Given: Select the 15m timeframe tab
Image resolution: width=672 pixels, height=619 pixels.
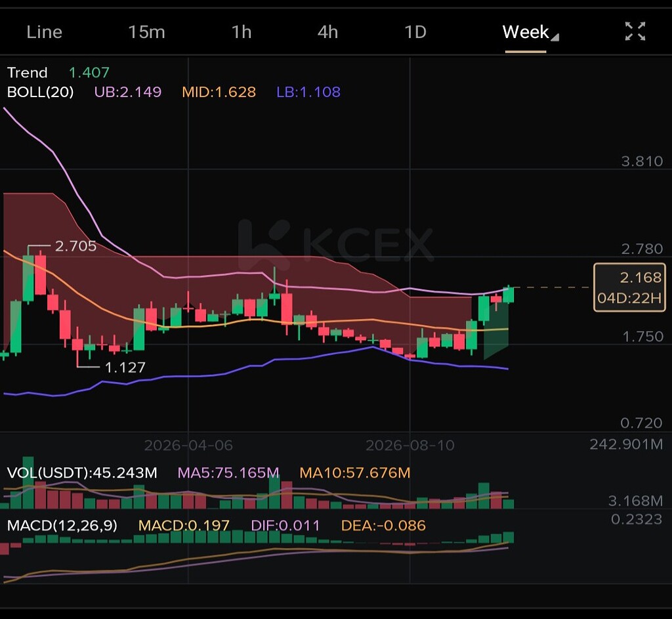Looking at the screenshot, I should (146, 32).
